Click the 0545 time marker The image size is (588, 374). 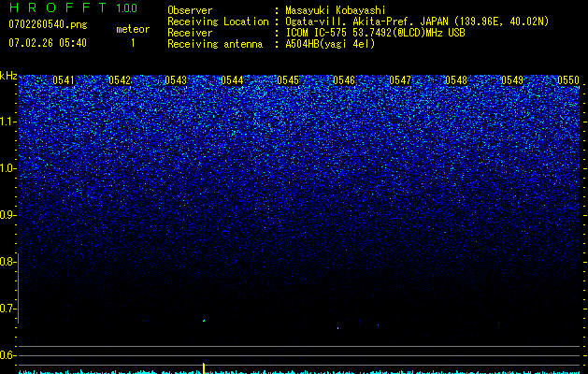pos(288,80)
